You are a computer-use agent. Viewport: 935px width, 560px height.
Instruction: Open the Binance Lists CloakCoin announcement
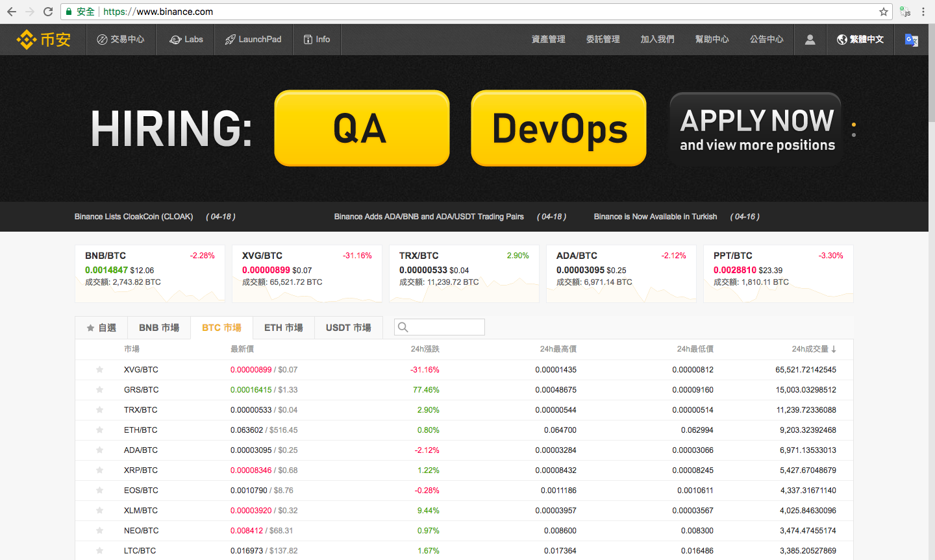coord(134,217)
